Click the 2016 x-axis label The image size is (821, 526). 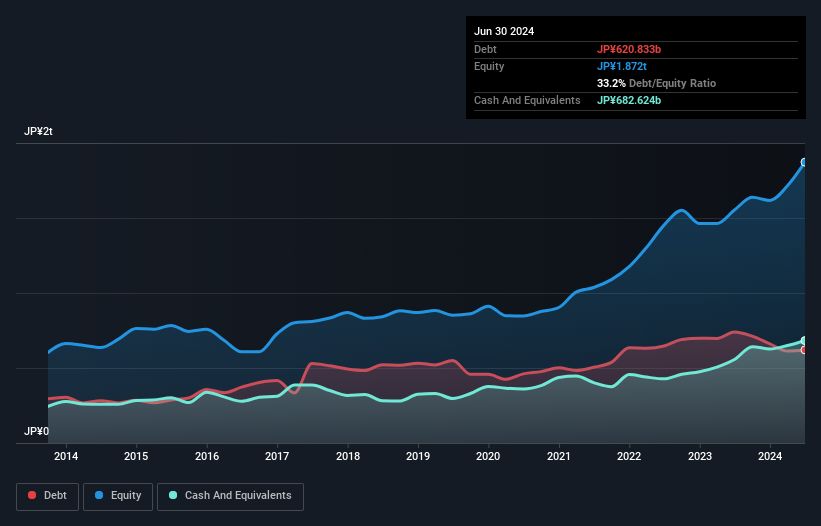207,456
